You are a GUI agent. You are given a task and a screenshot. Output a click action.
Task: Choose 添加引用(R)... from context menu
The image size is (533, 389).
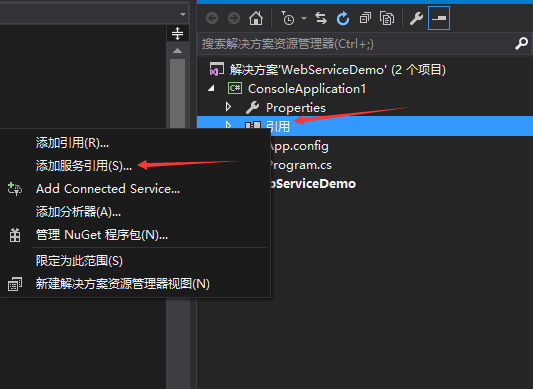pyautogui.click(x=72, y=143)
